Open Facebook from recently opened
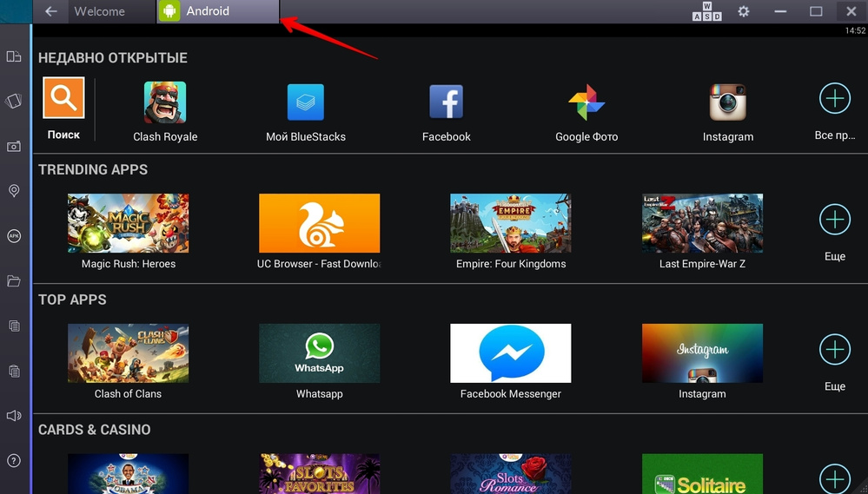Screen dimensions: 868x494 coord(447,102)
